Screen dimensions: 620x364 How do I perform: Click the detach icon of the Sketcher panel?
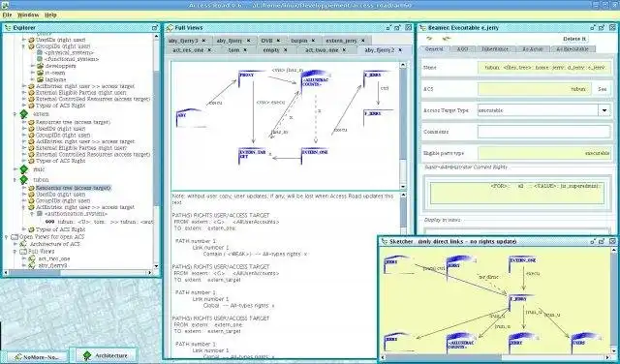point(602,241)
